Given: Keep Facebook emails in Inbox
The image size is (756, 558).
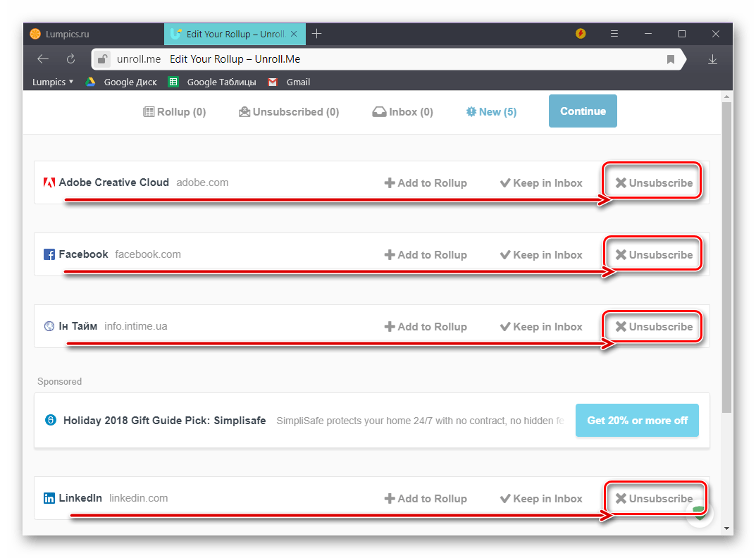Looking at the screenshot, I should coord(541,255).
